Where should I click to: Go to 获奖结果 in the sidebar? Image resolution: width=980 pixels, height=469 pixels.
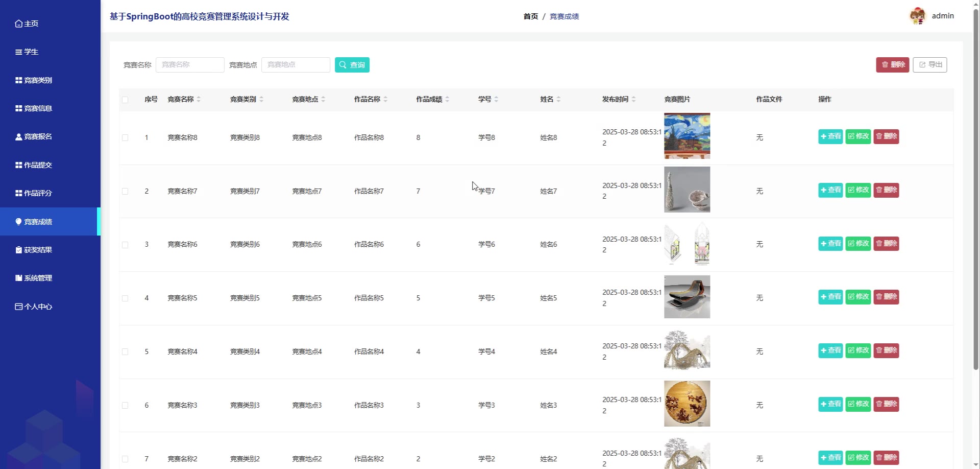click(x=50, y=250)
